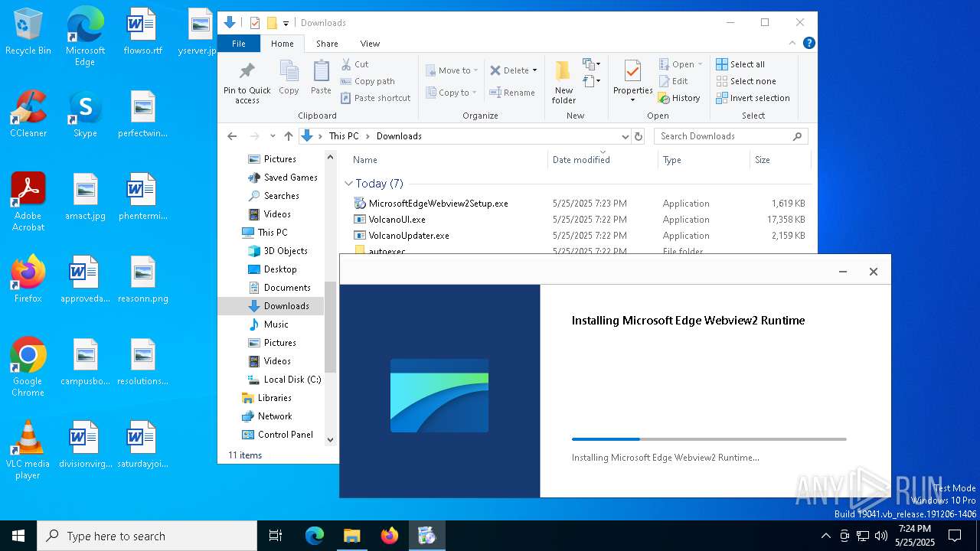The image size is (980, 551).
Task: Switch to the Share ribbon tab
Action: (327, 44)
